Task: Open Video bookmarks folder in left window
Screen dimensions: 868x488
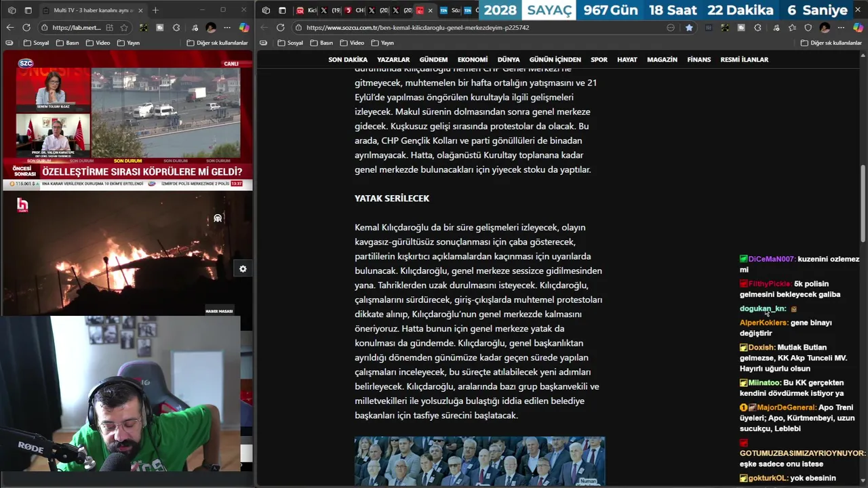Action: [98, 43]
